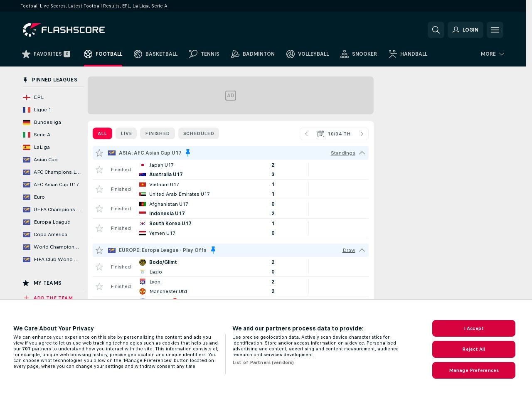Viewport: 532px width, 399px height.
Task: Click the Add the Team link
Action: click(53, 298)
